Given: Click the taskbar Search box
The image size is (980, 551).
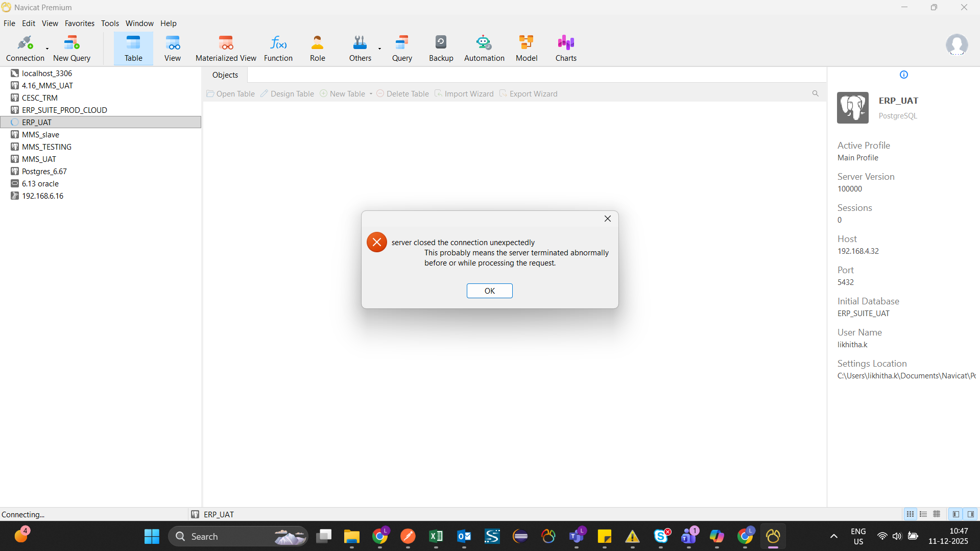Looking at the screenshot, I should coord(238,537).
